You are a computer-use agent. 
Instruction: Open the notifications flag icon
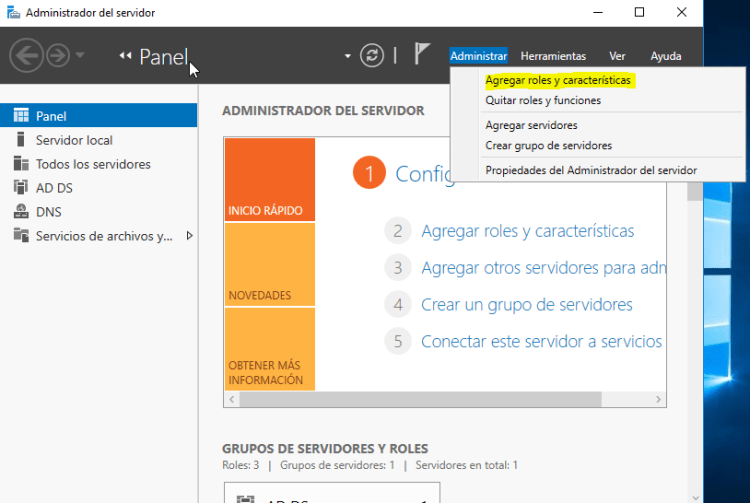[422, 55]
